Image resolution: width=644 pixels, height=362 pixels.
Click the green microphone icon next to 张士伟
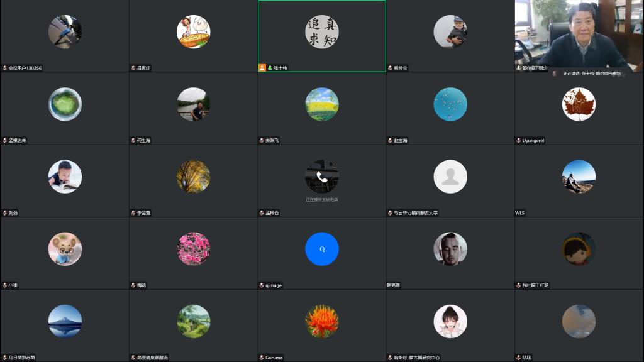pos(270,68)
